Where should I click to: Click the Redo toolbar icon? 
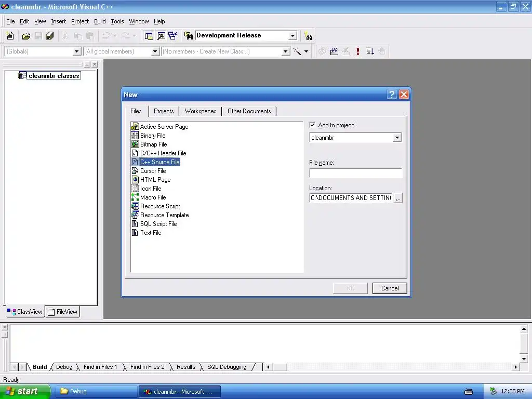pyautogui.click(x=126, y=36)
